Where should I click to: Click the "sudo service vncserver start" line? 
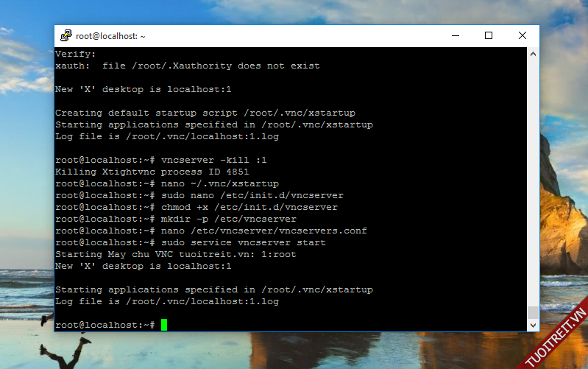[243, 242]
